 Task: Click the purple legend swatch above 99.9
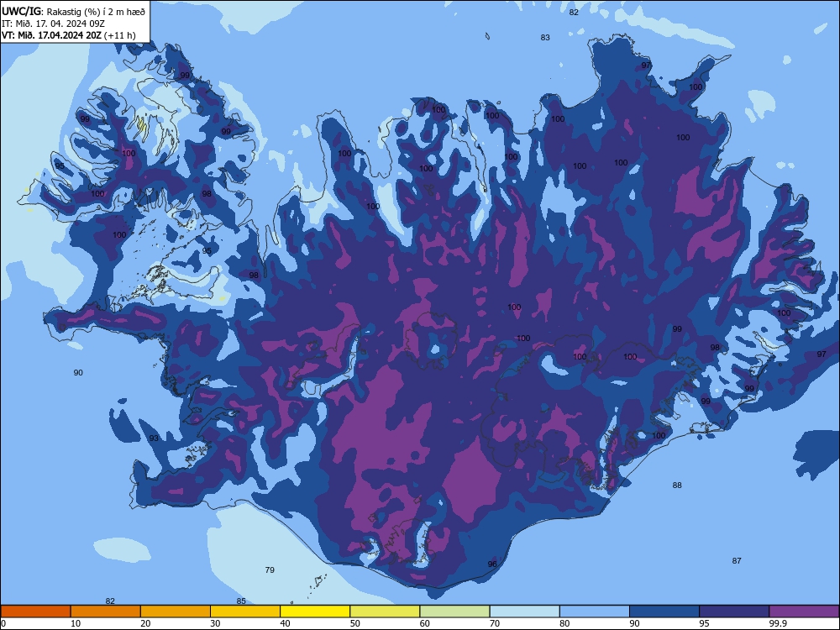[804, 612]
